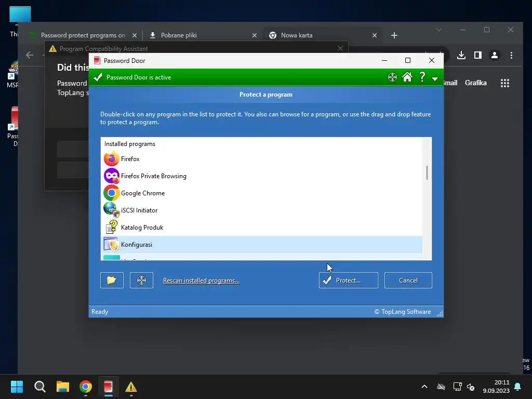Viewport: 532px width, 399px height.
Task: Click the Protect... button
Action: pyautogui.click(x=348, y=280)
